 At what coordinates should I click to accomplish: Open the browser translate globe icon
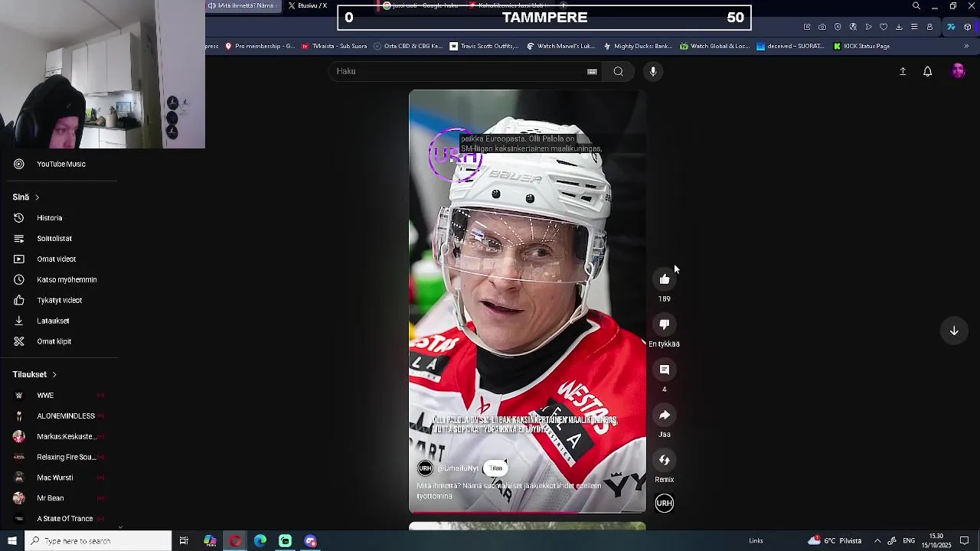(853, 27)
